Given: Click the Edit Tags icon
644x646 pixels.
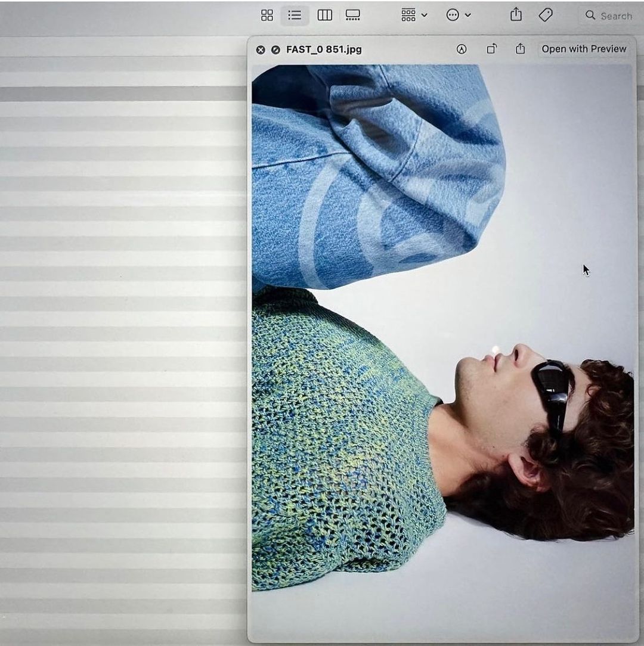Looking at the screenshot, I should [x=546, y=15].
